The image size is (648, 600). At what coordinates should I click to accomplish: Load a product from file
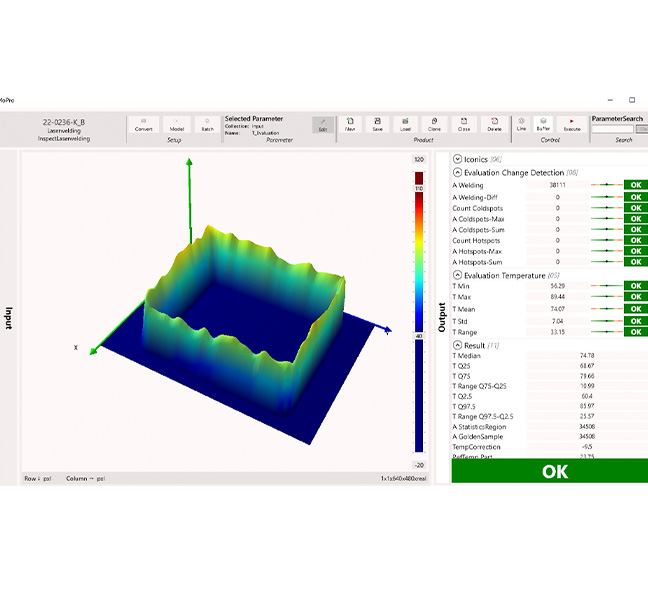pos(405,124)
